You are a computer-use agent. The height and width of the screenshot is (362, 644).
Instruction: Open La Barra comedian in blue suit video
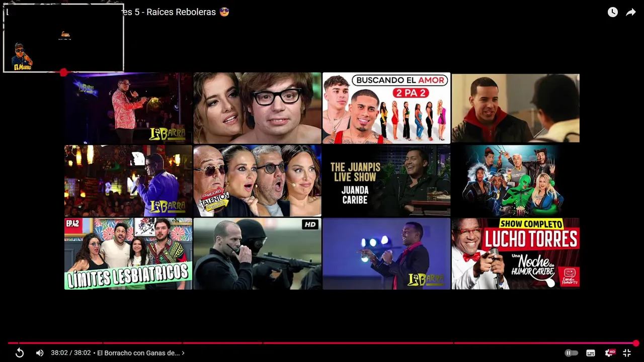coord(128,181)
